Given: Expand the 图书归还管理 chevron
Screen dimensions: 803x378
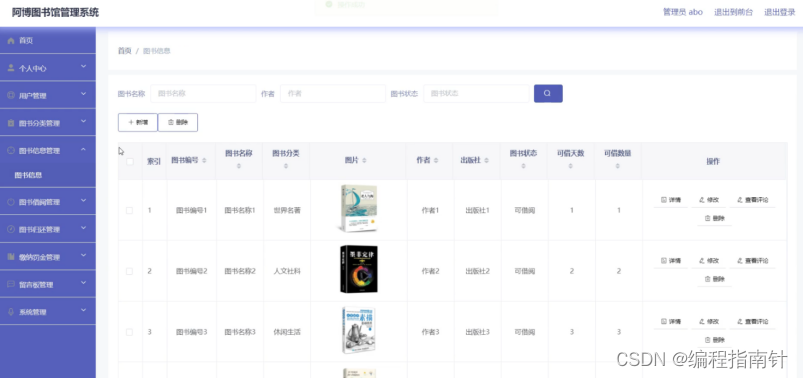Looking at the screenshot, I should click(83, 229).
